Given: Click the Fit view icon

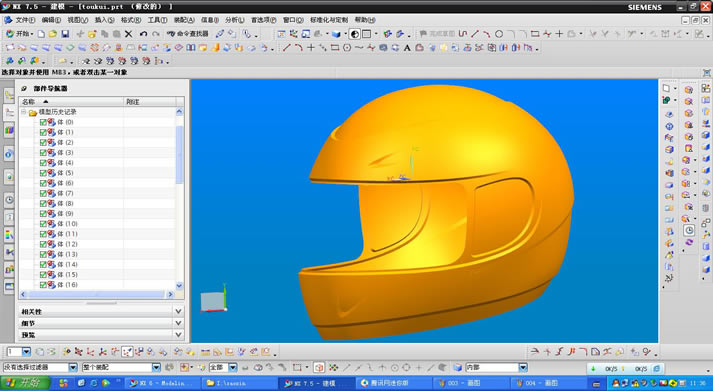Looking at the screenshot, I should point(281,34).
